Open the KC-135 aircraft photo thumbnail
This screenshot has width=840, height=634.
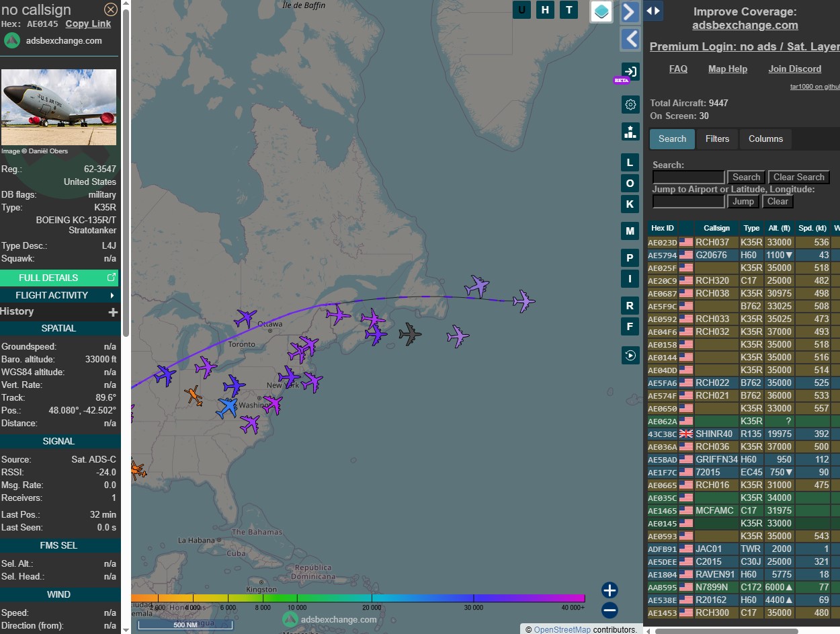59,107
